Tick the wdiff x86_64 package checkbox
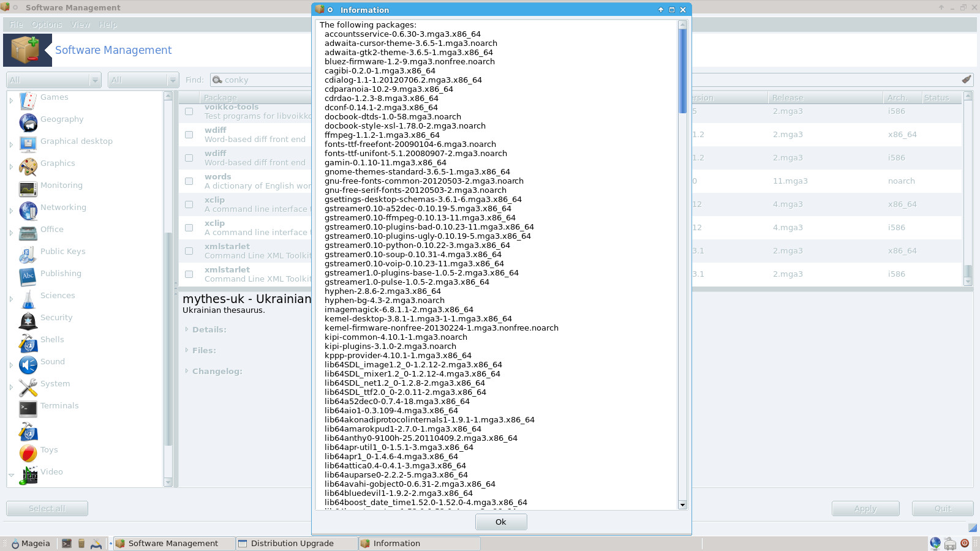980x551 pixels. point(189,135)
